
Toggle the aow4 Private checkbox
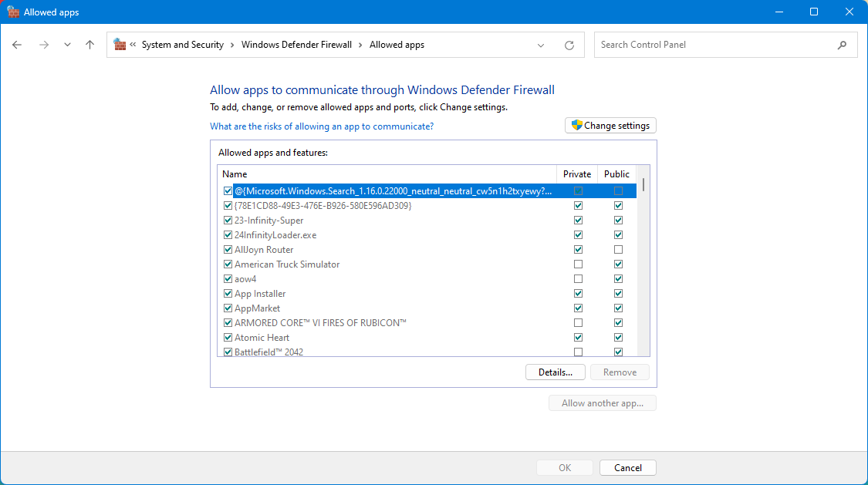coord(579,278)
